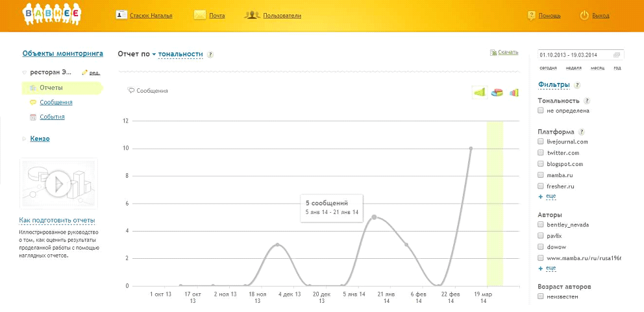Play the report tutorial video thumbnail

point(58,184)
